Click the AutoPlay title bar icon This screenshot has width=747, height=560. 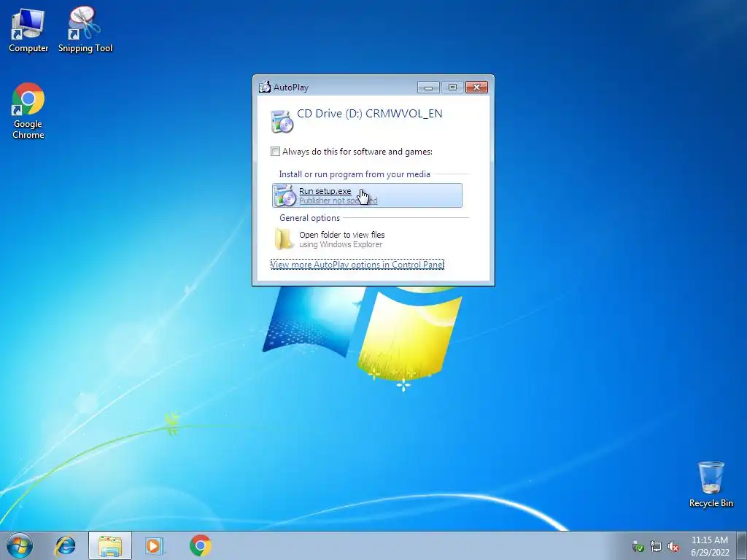tap(264, 87)
